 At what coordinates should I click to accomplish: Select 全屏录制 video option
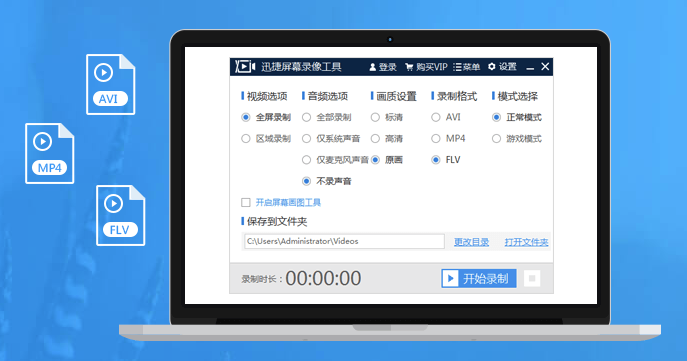click(246, 117)
